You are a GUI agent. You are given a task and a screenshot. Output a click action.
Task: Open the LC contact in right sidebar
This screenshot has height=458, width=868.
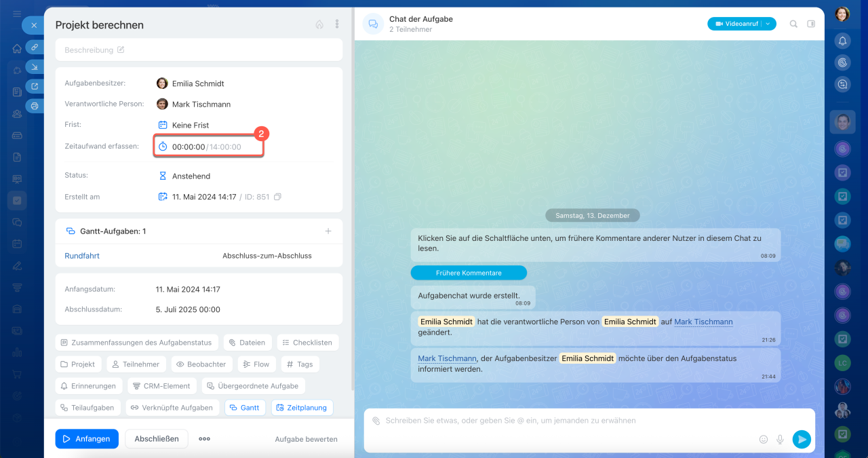coord(842,362)
